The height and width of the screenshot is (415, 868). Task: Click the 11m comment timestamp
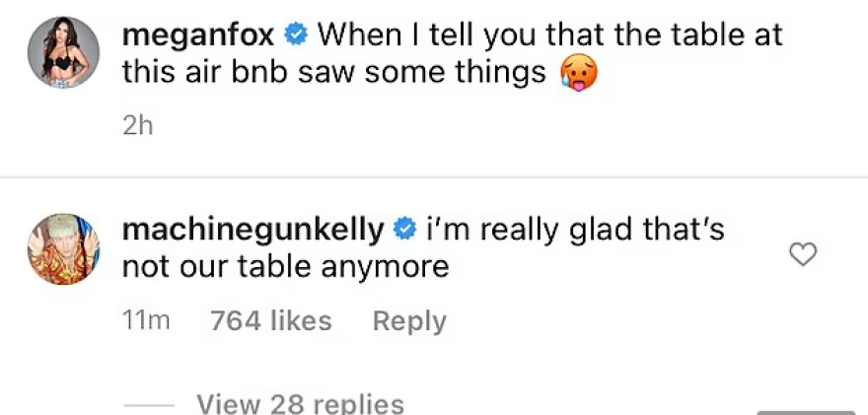(x=146, y=321)
